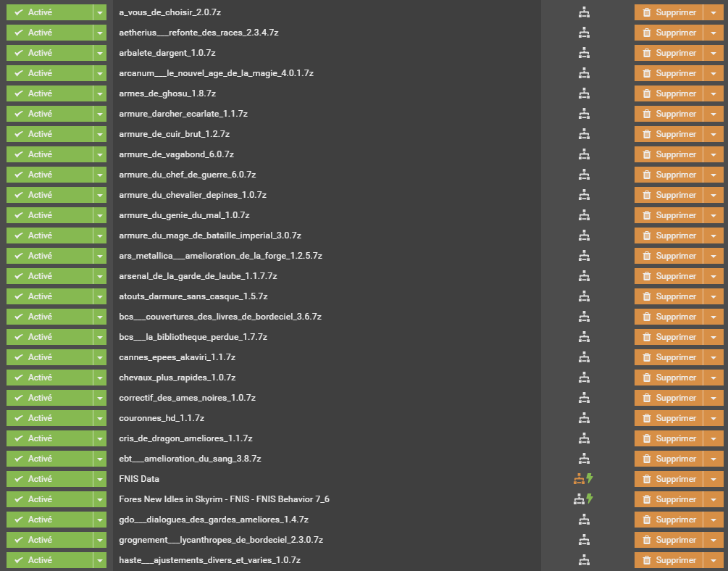Expand the Activé status dropdown arrow for FNIS Data
The width and height of the screenshot is (728, 571).
(99, 479)
